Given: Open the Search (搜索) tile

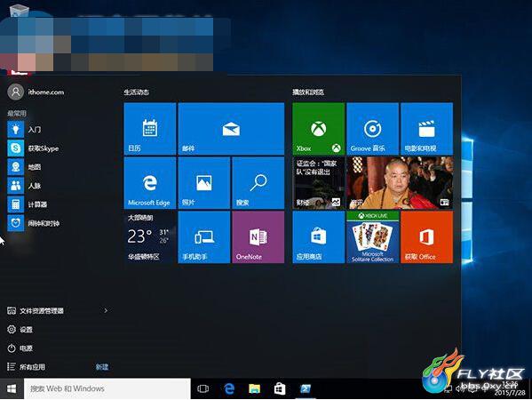Looking at the screenshot, I should pos(258,183).
